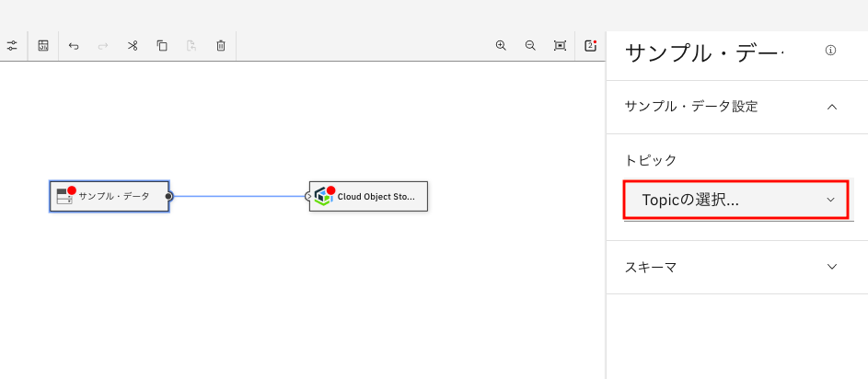Click the サンプル・データ node icon

point(64,197)
